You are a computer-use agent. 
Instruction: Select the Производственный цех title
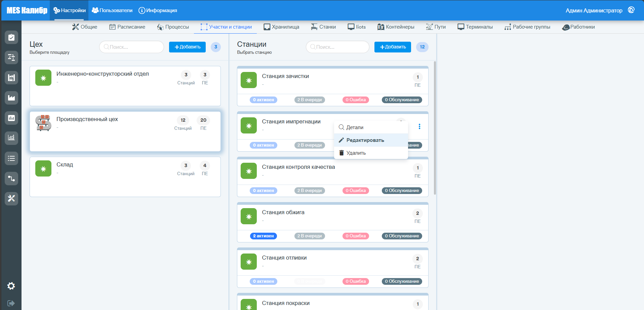[87, 119]
